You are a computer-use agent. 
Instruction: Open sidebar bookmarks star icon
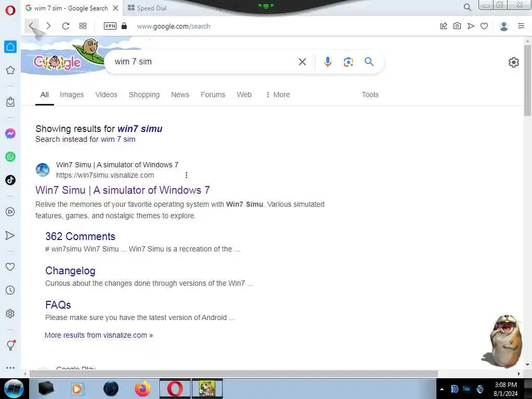coord(10,70)
